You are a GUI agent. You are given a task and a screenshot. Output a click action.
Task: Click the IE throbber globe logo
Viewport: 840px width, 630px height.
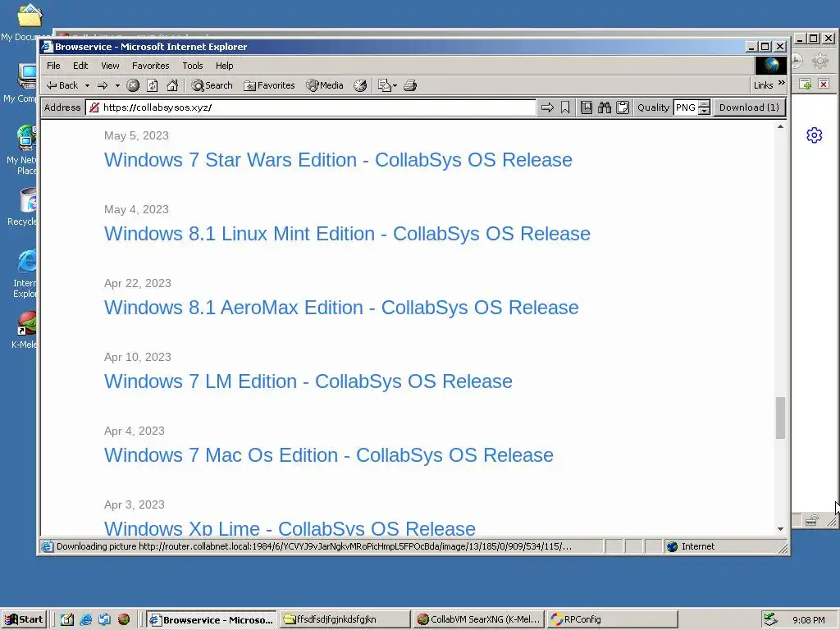(771, 66)
